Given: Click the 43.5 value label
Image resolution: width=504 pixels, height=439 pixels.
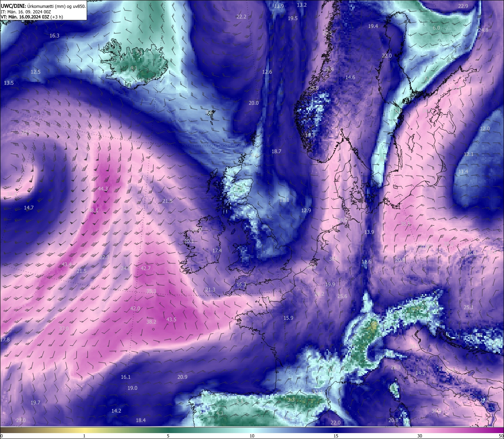Looking at the screenshot, I should point(171,319).
